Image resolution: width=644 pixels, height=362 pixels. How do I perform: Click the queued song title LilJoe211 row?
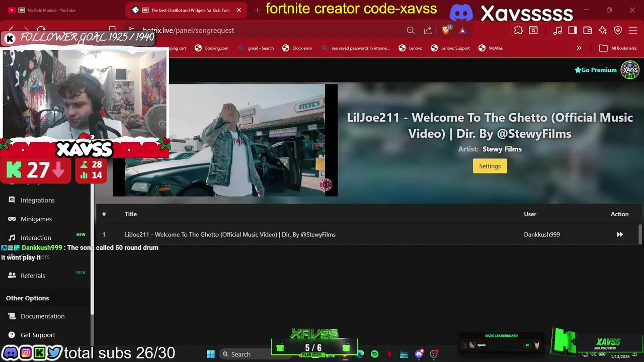click(x=230, y=234)
